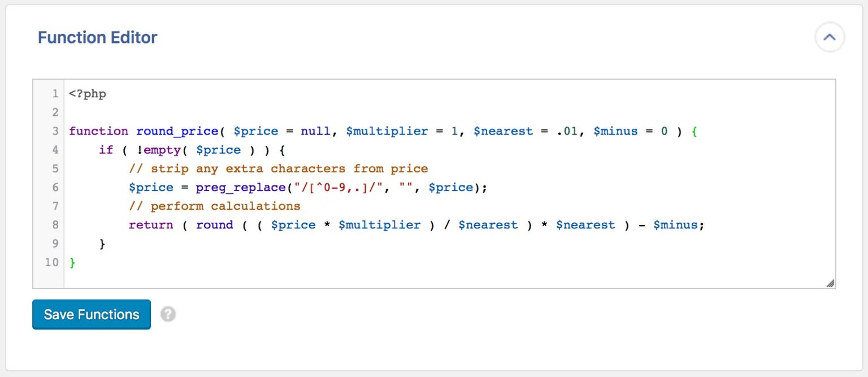This screenshot has height=377, width=868.
Task: Click the Save Functions button
Action: pyautogui.click(x=92, y=314)
